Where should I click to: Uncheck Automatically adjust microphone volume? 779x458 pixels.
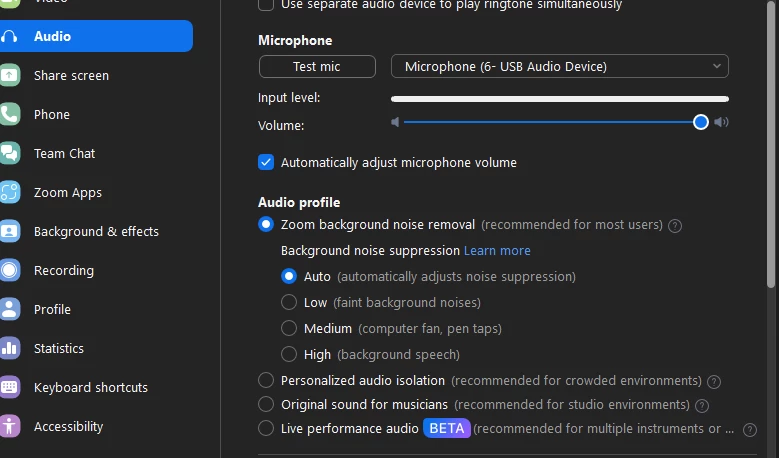266,162
